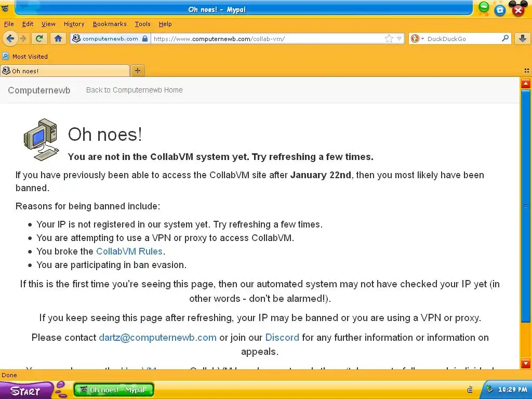Open the File menu
Screen dimensions: 532x399
(x=9, y=24)
